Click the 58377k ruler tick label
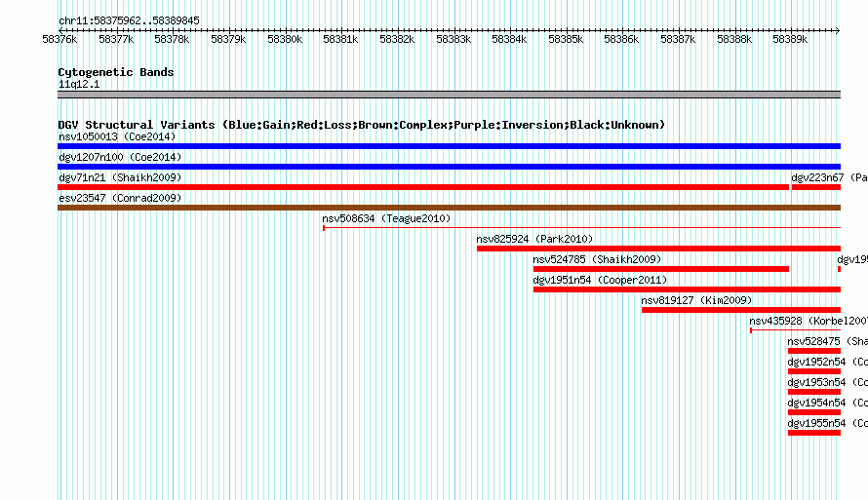The width and height of the screenshot is (868, 500). coord(116,39)
